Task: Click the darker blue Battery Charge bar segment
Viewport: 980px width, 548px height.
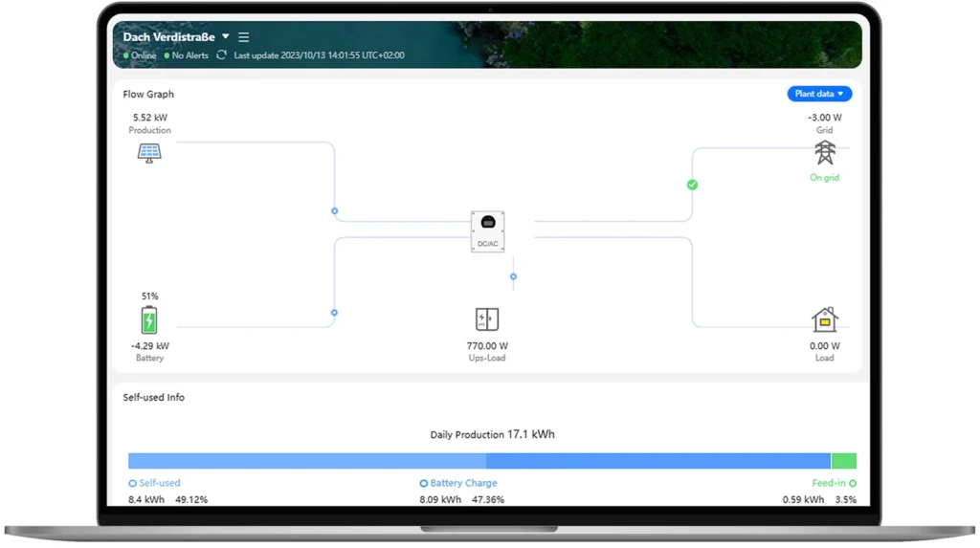Action: point(658,461)
